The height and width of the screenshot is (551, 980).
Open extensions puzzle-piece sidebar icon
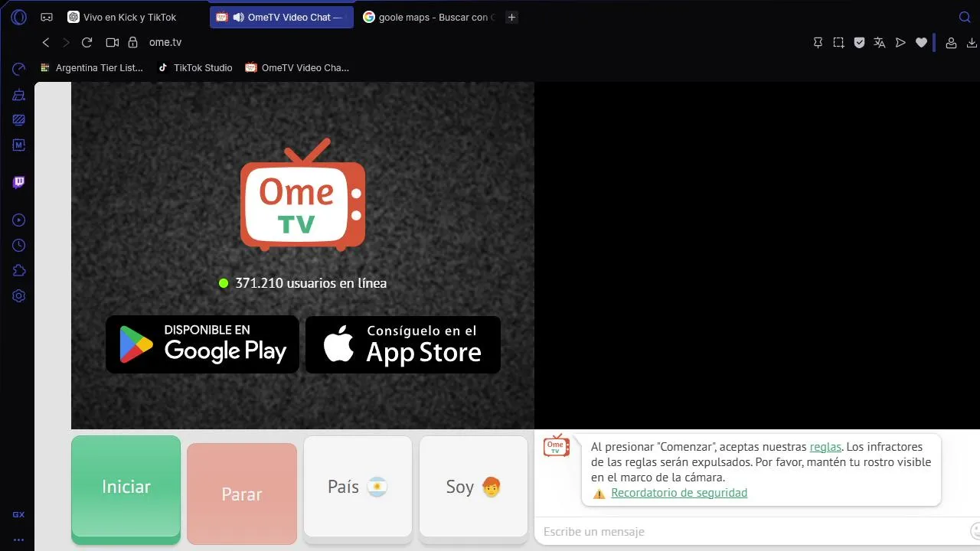pyautogui.click(x=19, y=271)
